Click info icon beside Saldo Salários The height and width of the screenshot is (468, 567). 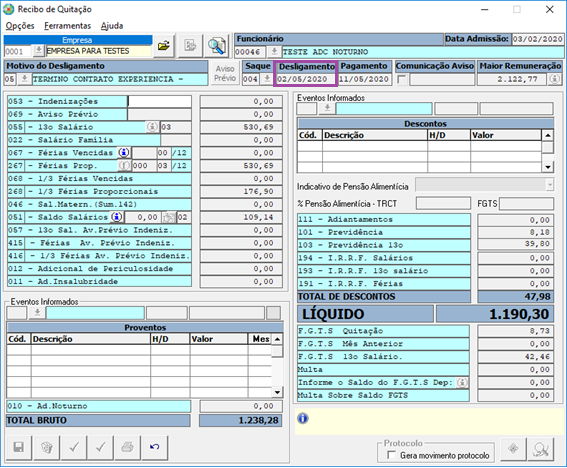[x=116, y=217]
